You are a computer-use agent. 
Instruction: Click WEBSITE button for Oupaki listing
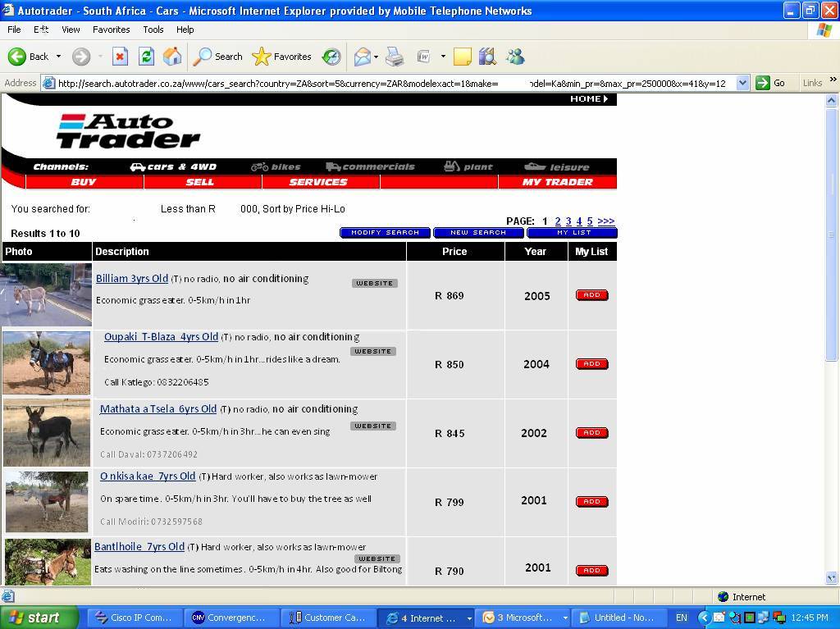pyautogui.click(x=373, y=352)
